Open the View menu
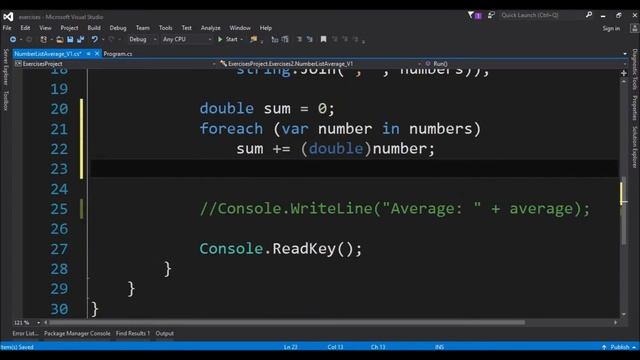The image size is (640, 360). pyautogui.click(x=45, y=28)
